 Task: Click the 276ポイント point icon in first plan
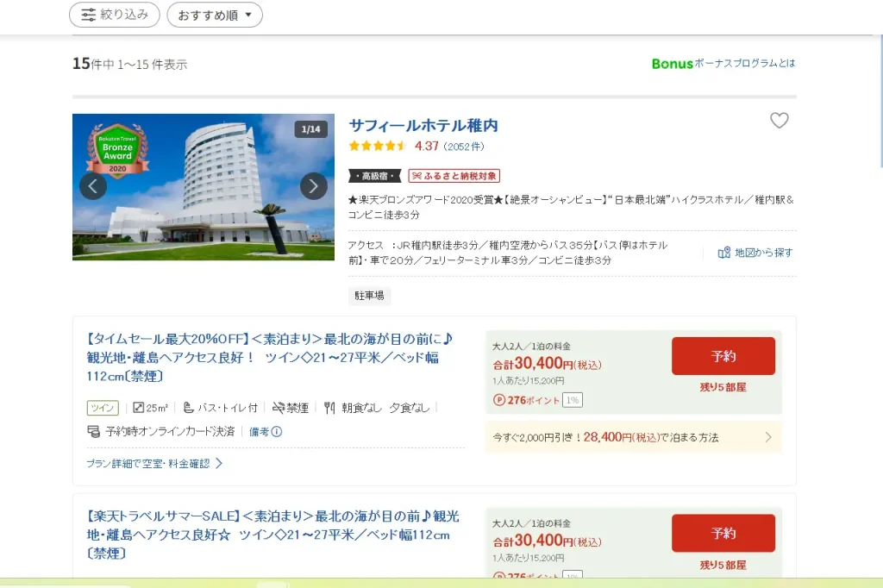499,400
